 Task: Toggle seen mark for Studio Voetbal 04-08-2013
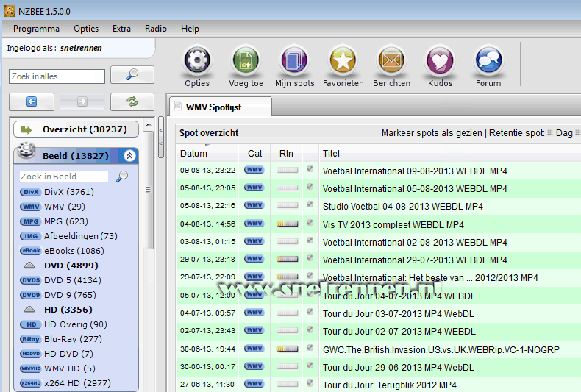tap(310, 204)
